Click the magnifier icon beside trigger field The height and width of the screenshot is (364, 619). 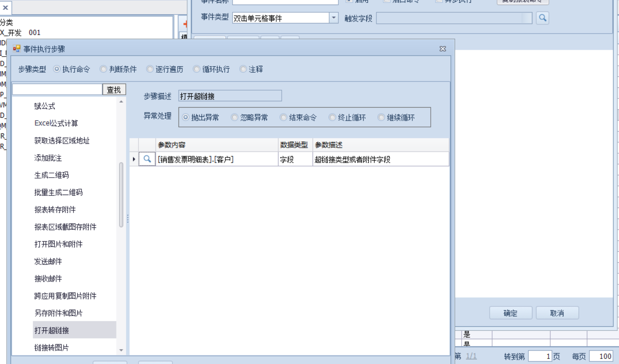[x=543, y=18]
